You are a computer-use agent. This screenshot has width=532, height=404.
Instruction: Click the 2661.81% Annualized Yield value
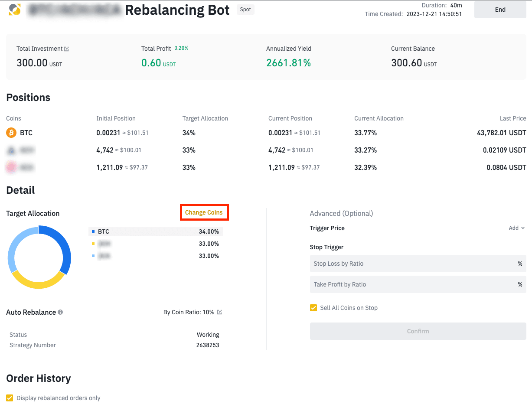[x=288, y=63]
